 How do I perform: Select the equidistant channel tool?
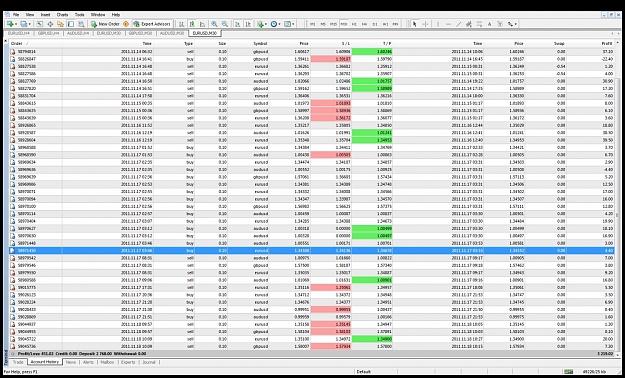pyautogui.click(x=469, y=24)
